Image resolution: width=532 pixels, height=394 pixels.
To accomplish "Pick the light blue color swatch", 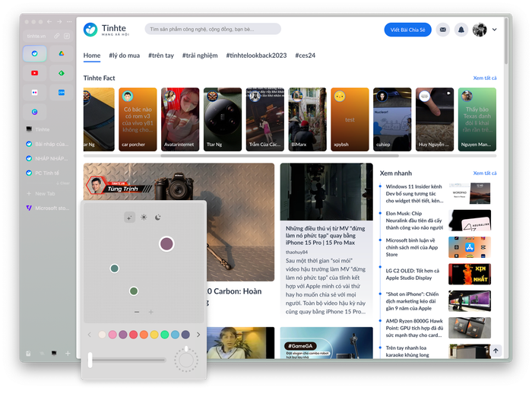I will [x=175, y=335].
